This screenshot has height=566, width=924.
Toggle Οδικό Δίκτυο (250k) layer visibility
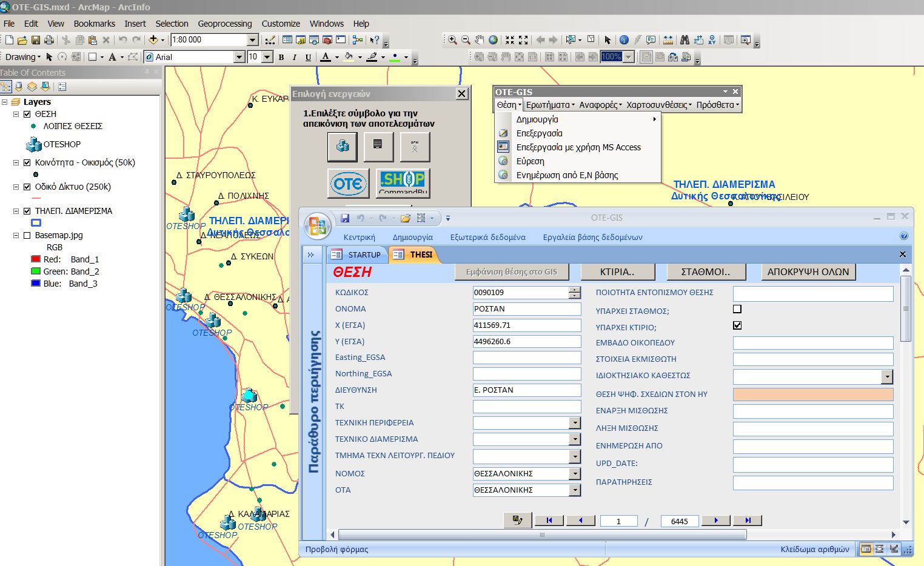(27, 187)
